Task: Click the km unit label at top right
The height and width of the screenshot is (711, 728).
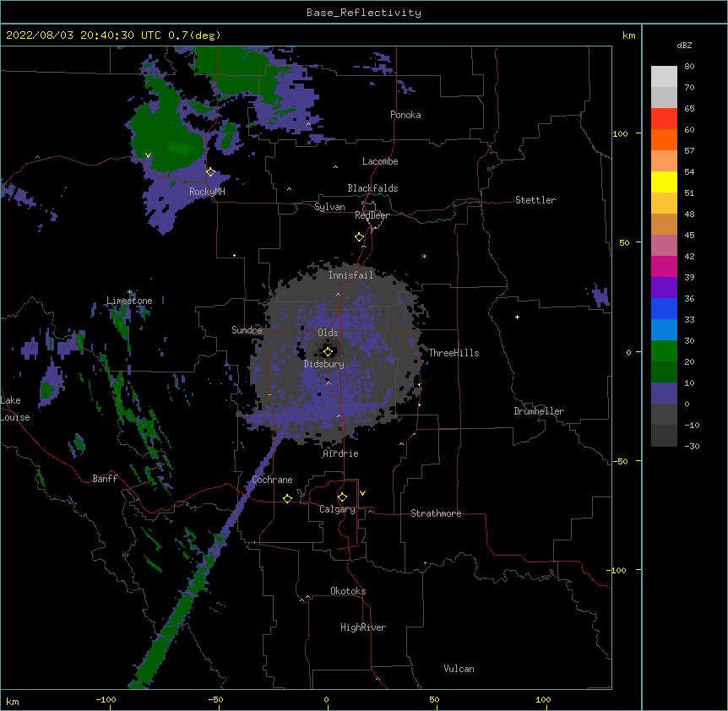Action: coord(628,35)
